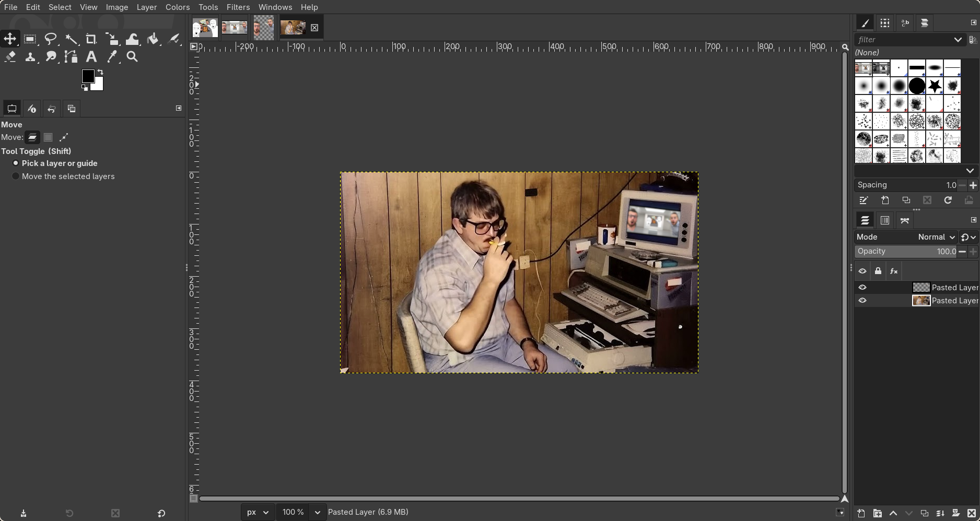This screenshot has height=521, width=980.
Task: Close the current image tab
Action: pos(314,28)
